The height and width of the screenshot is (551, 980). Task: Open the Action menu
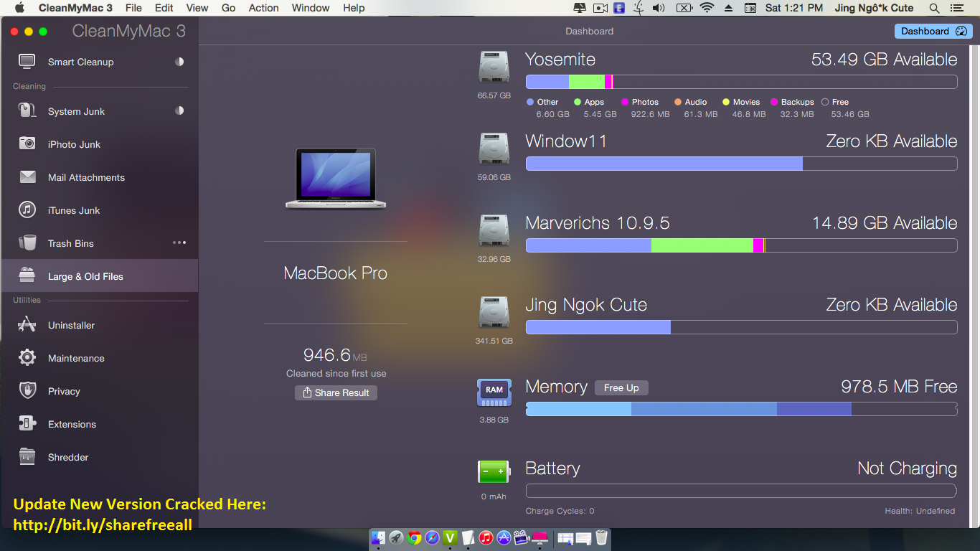pos(263,8)
